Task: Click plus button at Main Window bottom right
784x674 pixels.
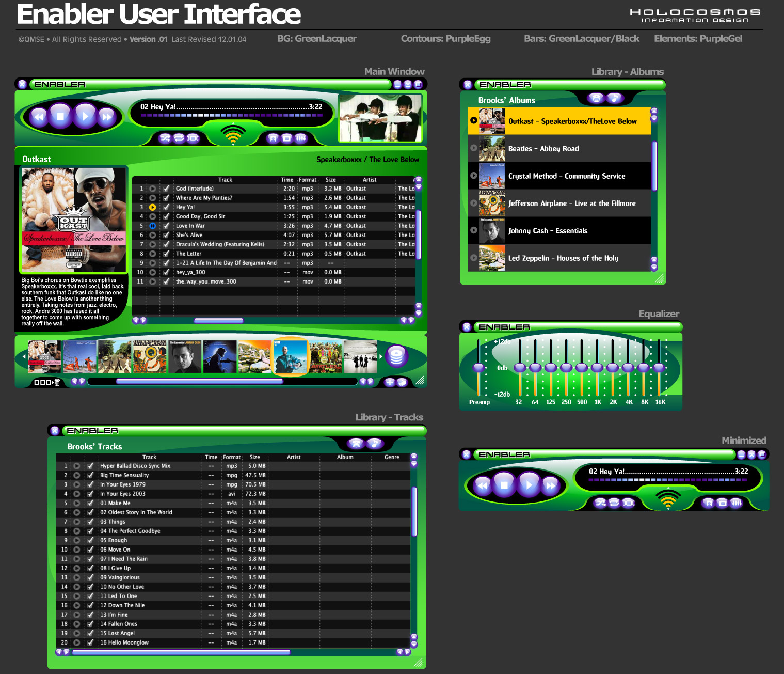Action: coord(390,382)
